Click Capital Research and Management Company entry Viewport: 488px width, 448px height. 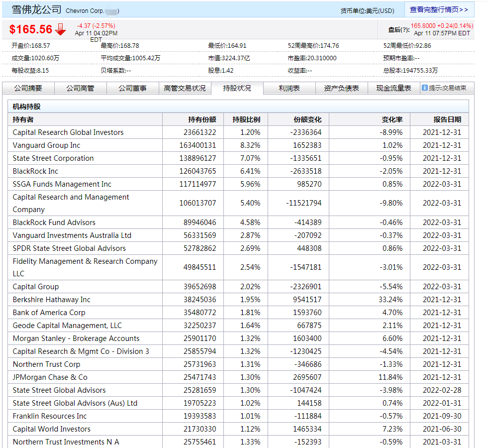coord(71,203)
